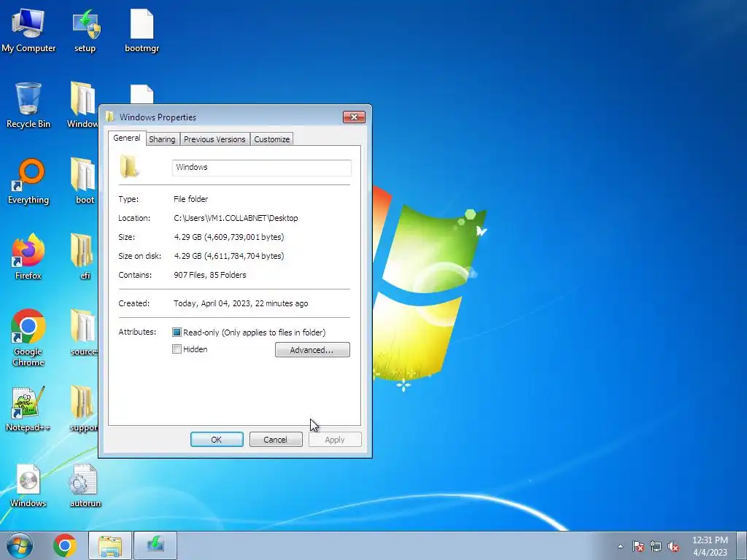Screen dimensions: 747x560
Task: Open Windows Explorer from taskbar
Action: 110,545
